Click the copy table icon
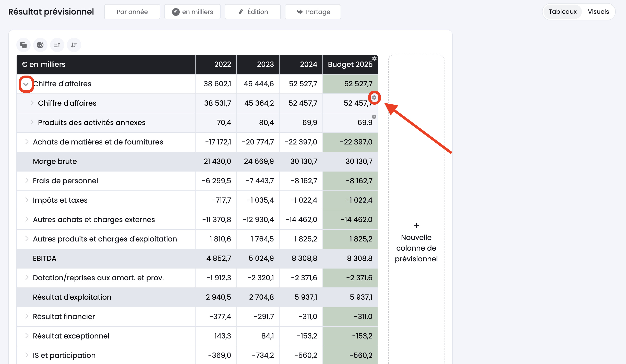Screen dimensions: 626x364 click(23, 45)
